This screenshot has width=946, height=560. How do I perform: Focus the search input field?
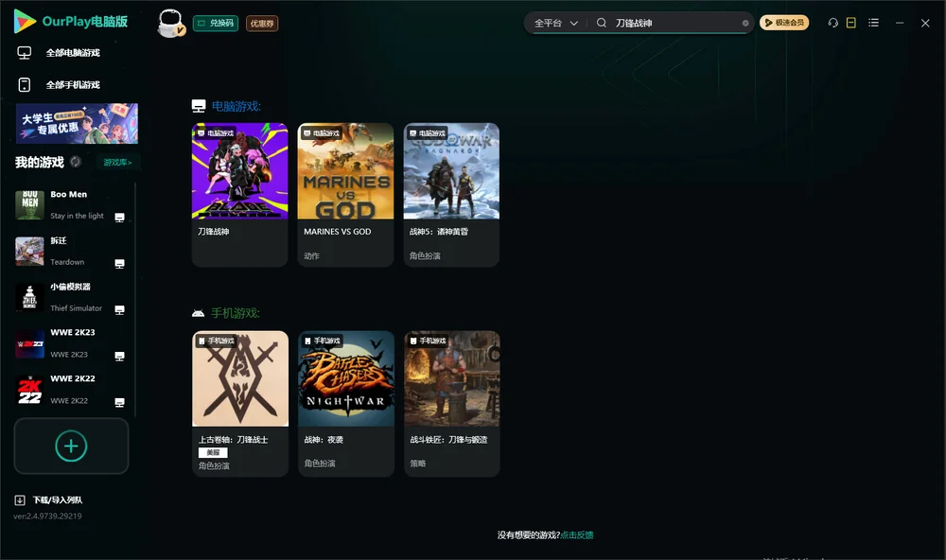tap(675, 23)
